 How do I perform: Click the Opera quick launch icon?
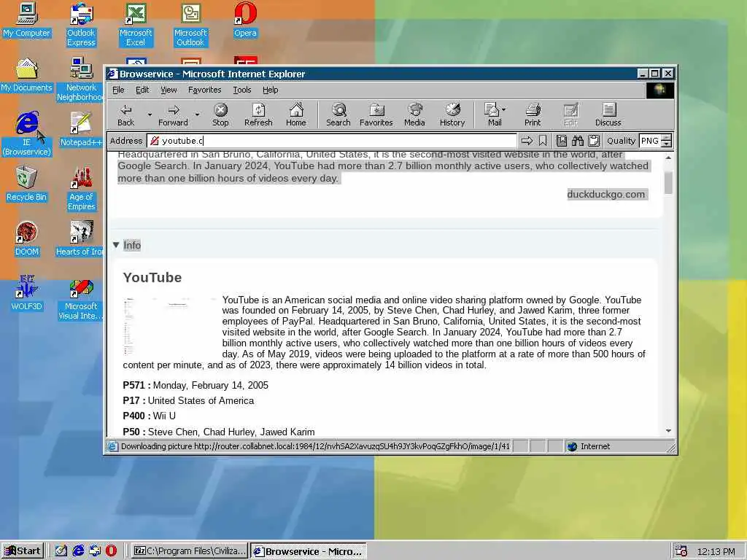[x=112, y=551]
